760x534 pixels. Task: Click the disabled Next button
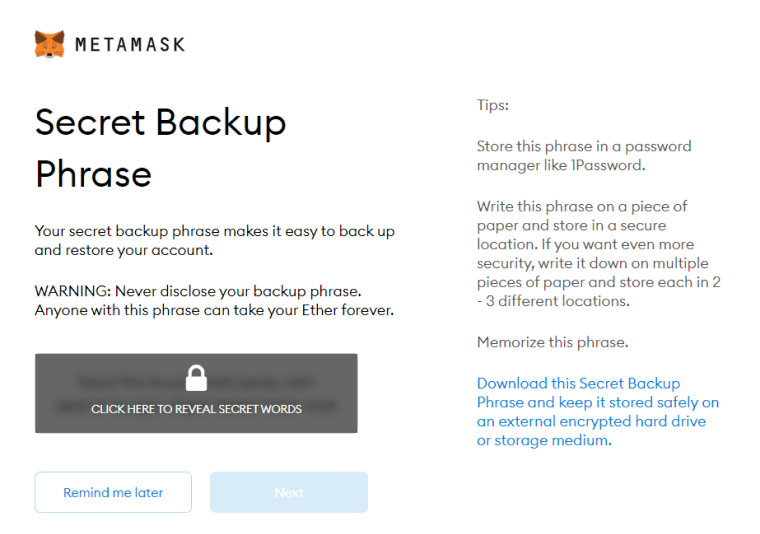point(289,492)
